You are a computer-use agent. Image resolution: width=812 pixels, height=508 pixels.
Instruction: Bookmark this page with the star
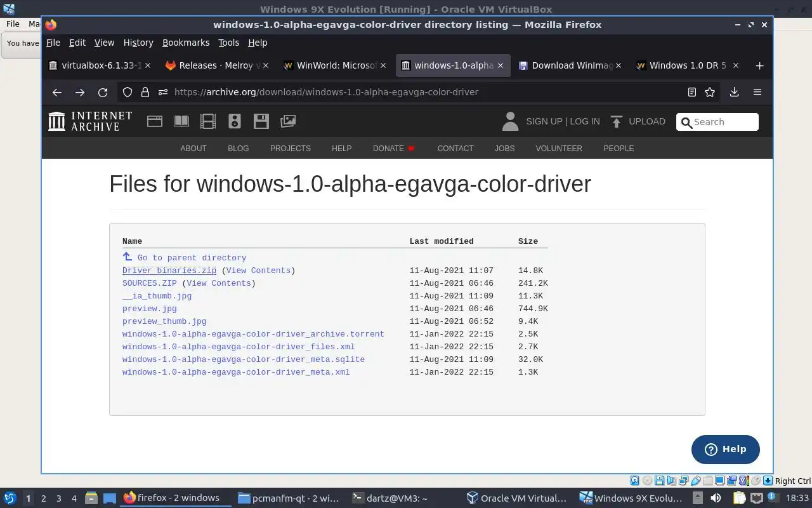point(710,92)
